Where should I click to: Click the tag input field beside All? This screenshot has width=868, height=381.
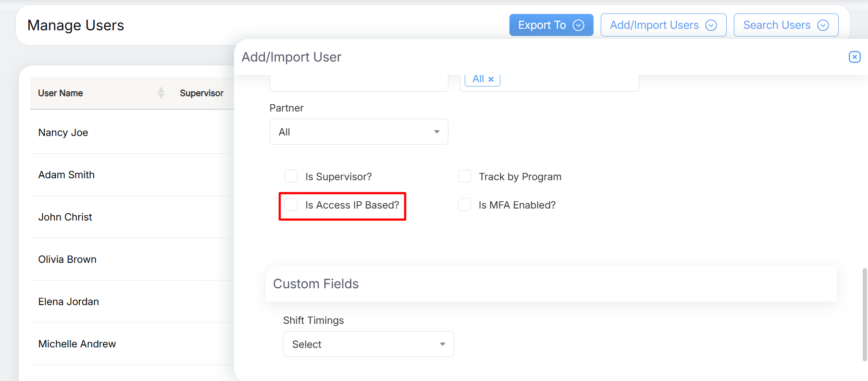pos(567,81)
